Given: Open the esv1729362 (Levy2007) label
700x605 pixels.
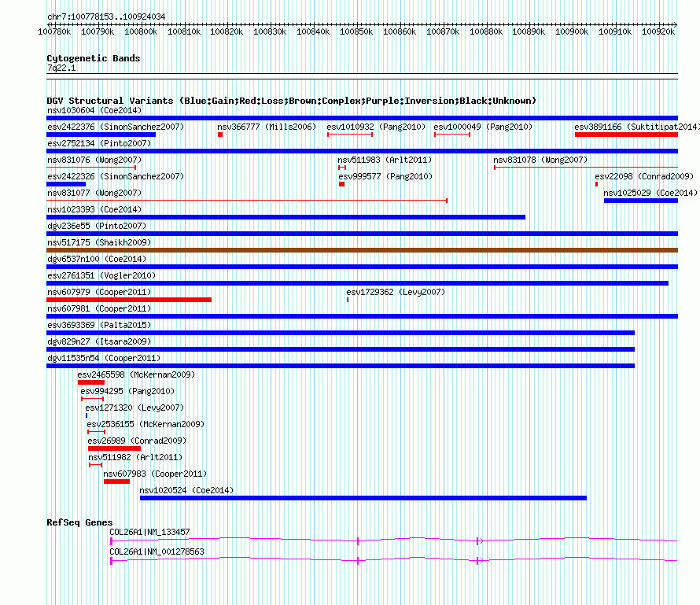Looking at the screenshot, I should [x=396, y=292].
